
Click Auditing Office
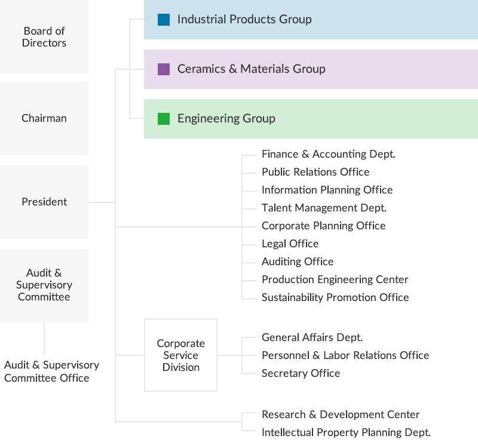click(298, 262)
